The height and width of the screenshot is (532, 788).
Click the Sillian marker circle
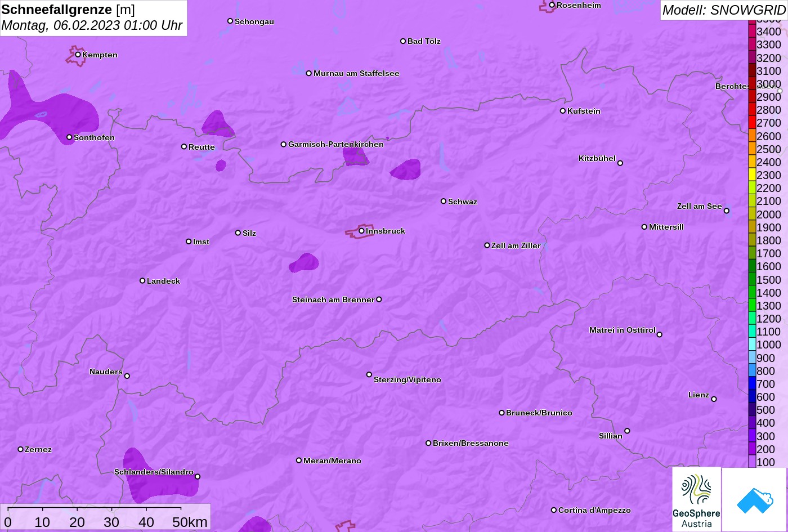tap(627, 431)
